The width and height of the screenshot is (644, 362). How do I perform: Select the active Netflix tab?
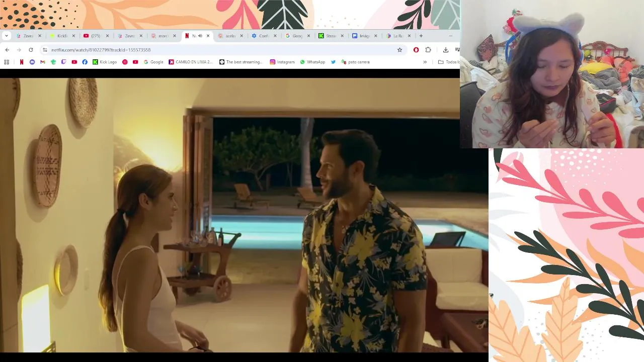197,36
